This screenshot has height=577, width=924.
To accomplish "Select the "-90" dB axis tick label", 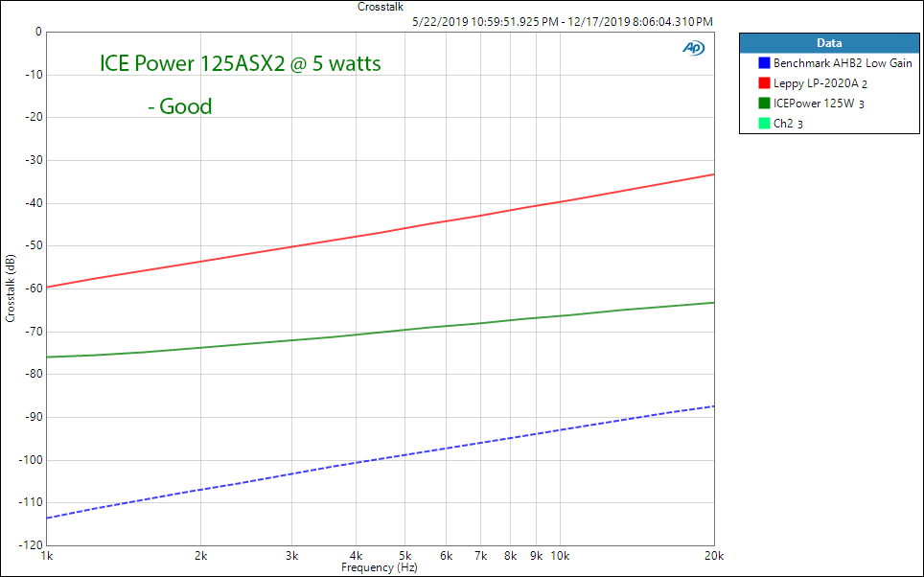I will click(34, 417).
